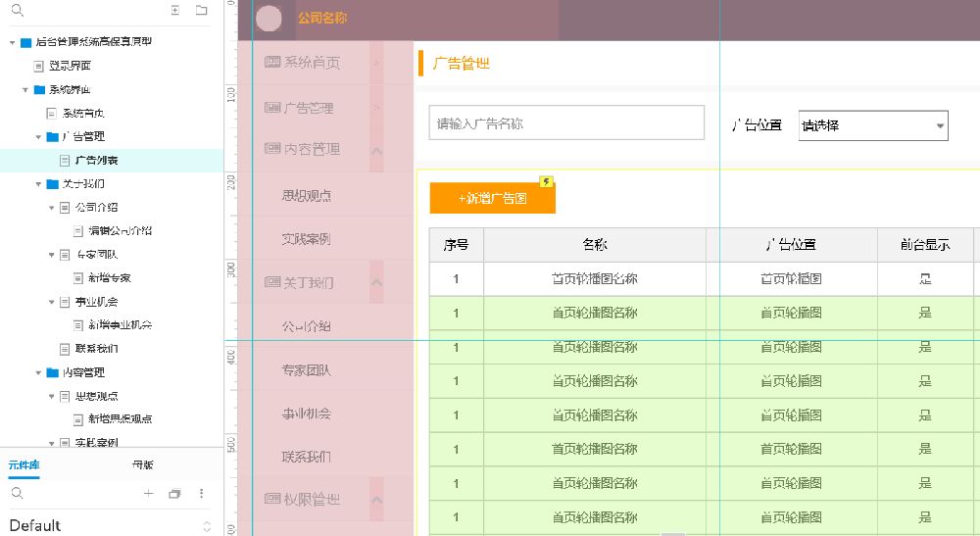This screenshot has height=536, width=980.
Task: Click the search icon in libraries panel
Action: [17, 494]
